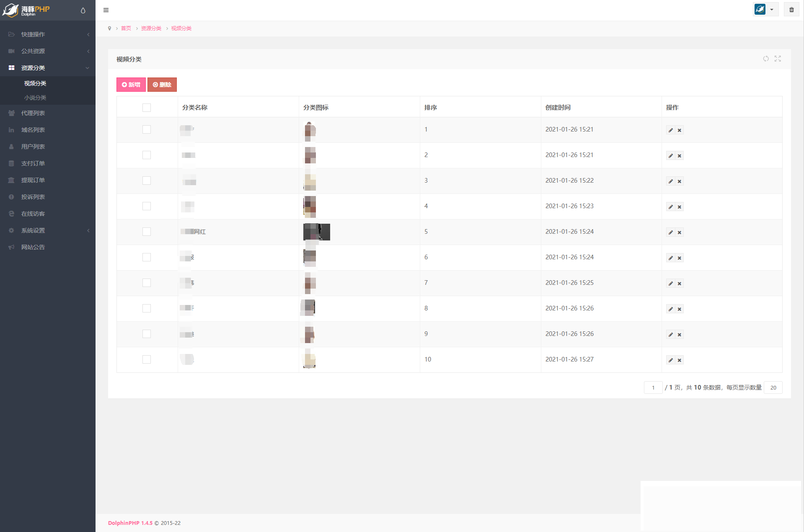Open 小说分类 in the sidebar submenu
Image resolution: width=804 pixels, height=532 pixels.
[x=35, y=98]
